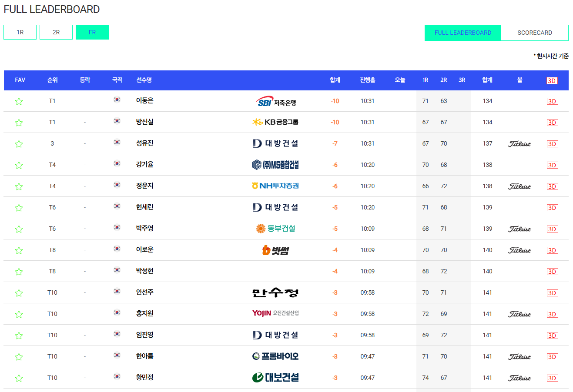The width and height of the screenshot is (573, 392).
Task: Click Titleist ball logo in 성유진's row
Action: (519, 144)
